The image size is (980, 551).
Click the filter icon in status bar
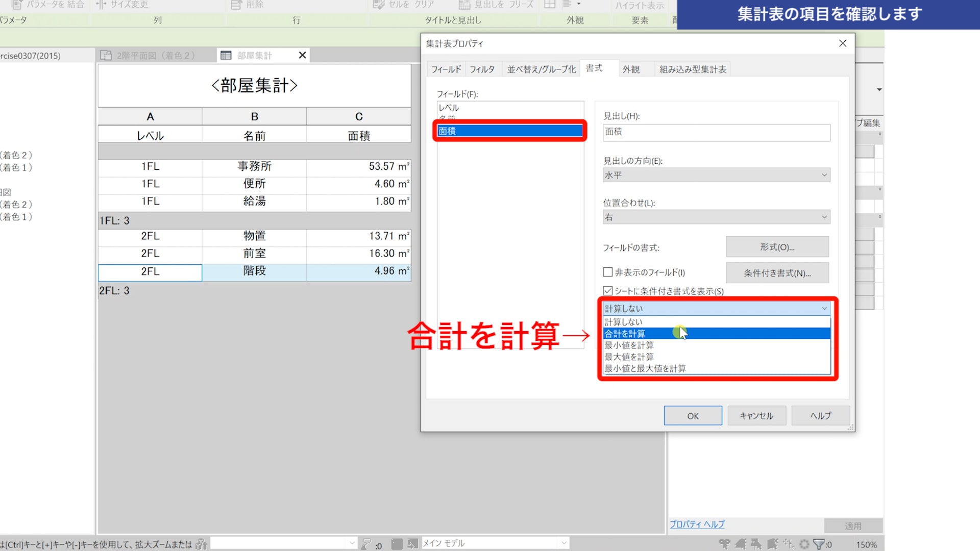click(x=819, y=544)
